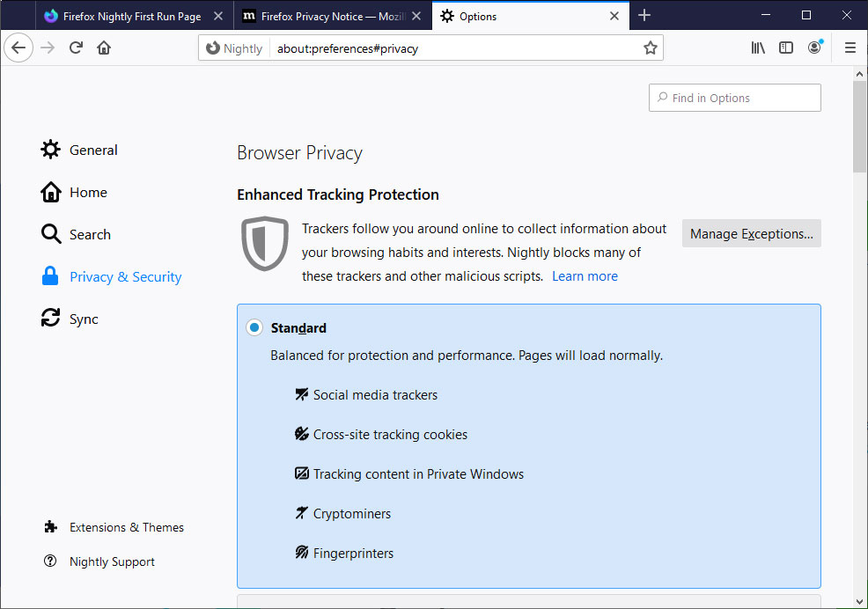Viewport: 868px width, 609px height.
Task: Open the hamburger application menu
Action: [850, 48]
